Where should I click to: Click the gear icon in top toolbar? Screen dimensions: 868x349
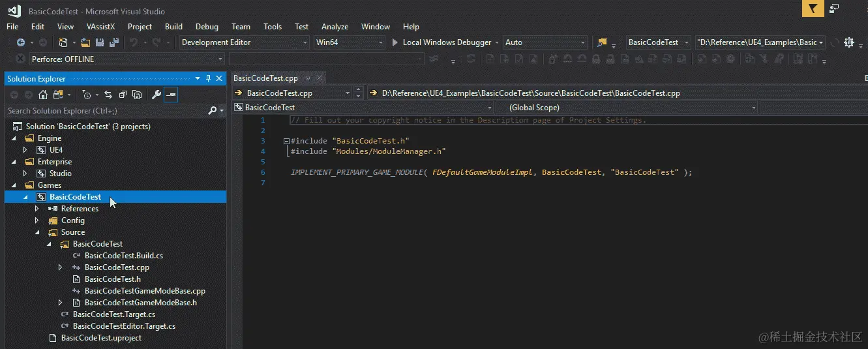click(848, 42)
